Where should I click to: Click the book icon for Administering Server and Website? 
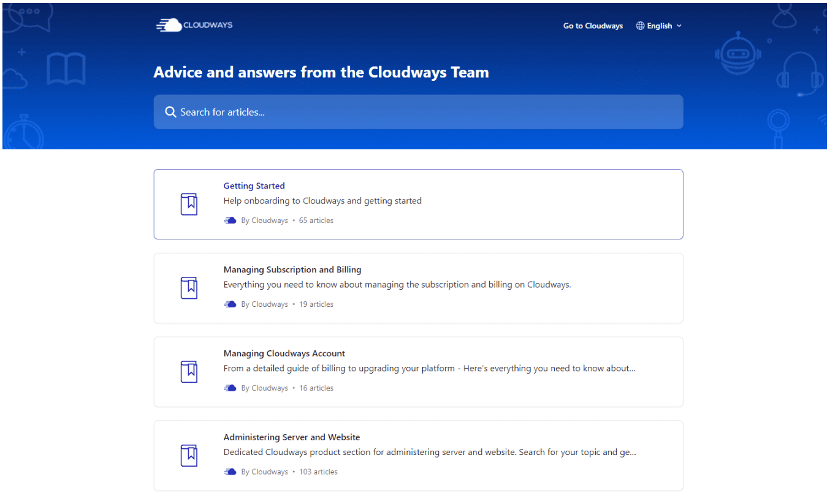click(x=189, y=456)
